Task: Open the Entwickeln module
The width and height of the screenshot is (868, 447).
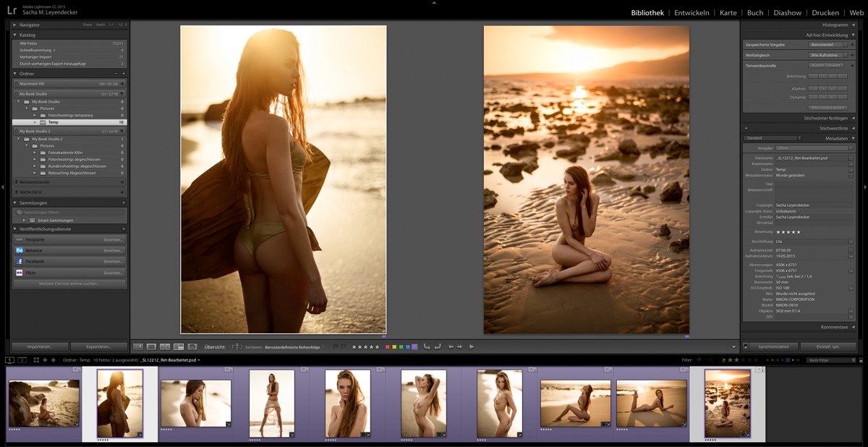Action: 691,13
